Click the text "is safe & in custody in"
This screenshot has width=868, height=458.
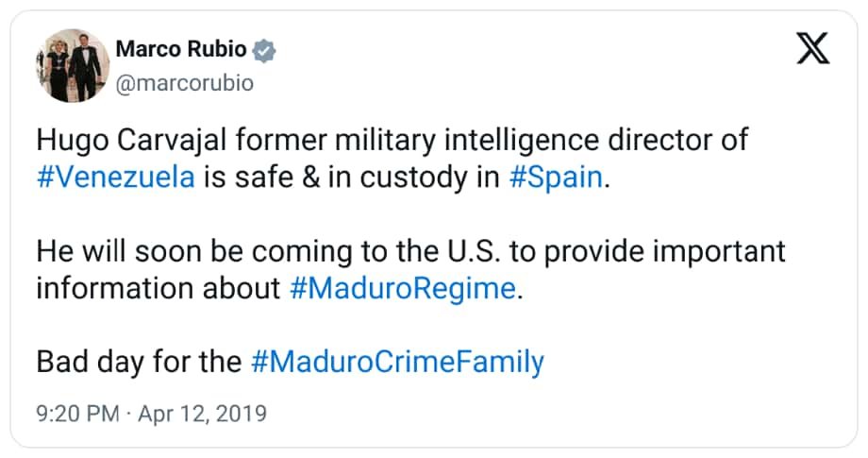pos(351,178)
